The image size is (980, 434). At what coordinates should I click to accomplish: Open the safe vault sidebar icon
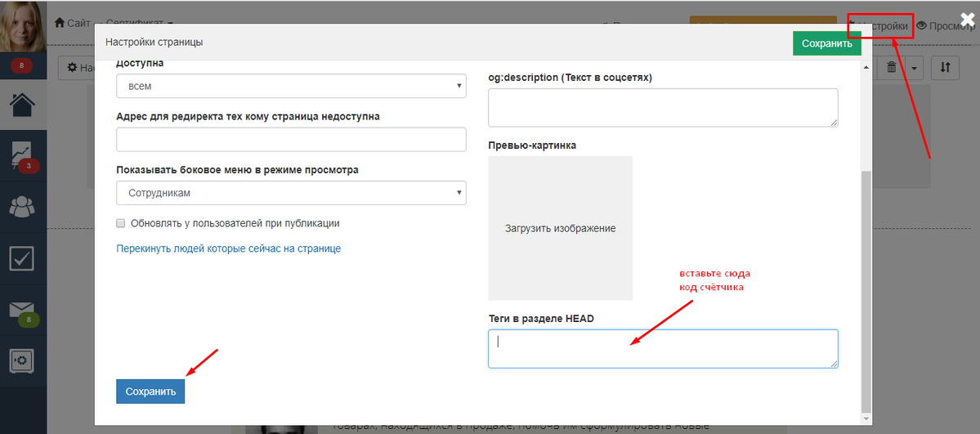tap(23, 360)
